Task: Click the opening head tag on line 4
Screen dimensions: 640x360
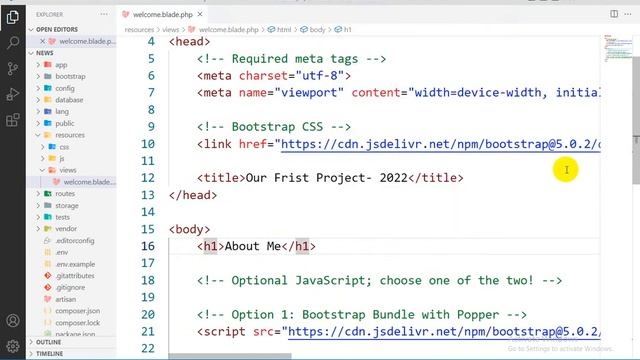Action: click(x=189, y=42)
